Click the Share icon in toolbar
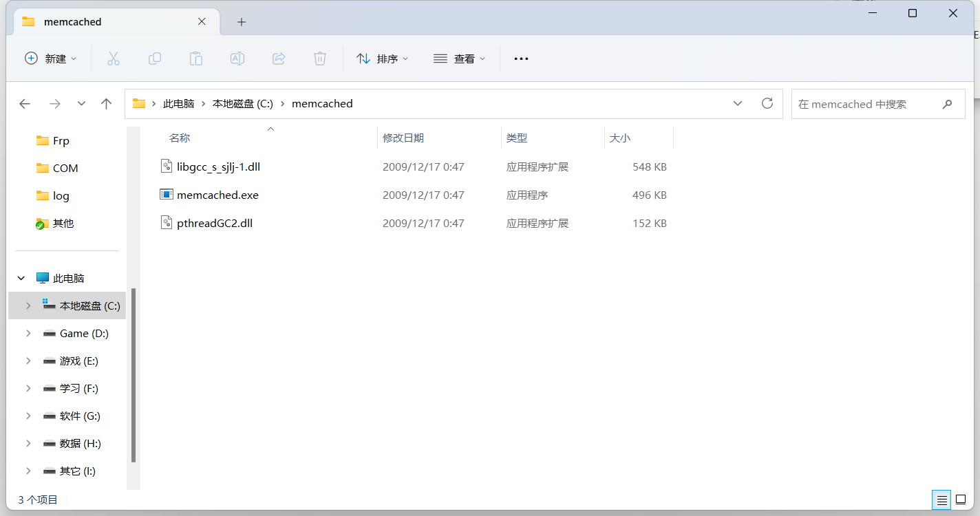This screenshot has width=980, height=516. pyautogui.click(x=279, y=59)
